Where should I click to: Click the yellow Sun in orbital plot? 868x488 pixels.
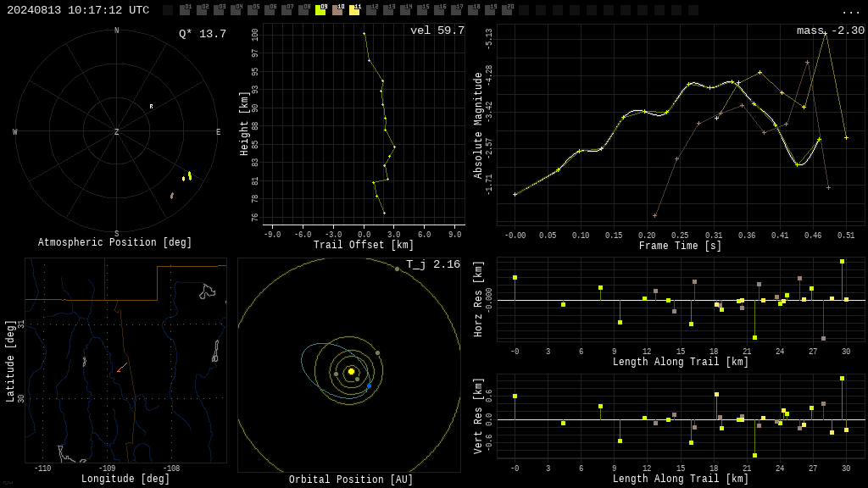351,371
